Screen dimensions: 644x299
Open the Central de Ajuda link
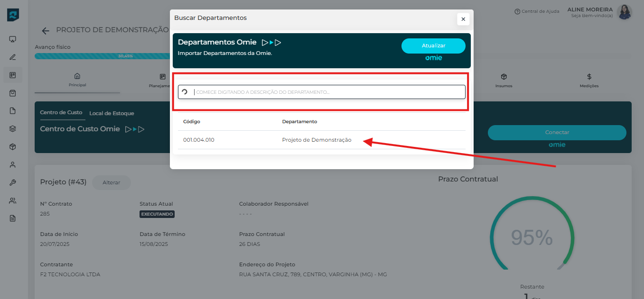537,11
